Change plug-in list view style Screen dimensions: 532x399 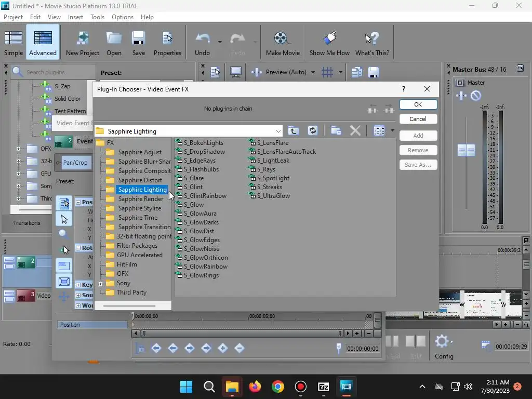[x=379, y=130]
